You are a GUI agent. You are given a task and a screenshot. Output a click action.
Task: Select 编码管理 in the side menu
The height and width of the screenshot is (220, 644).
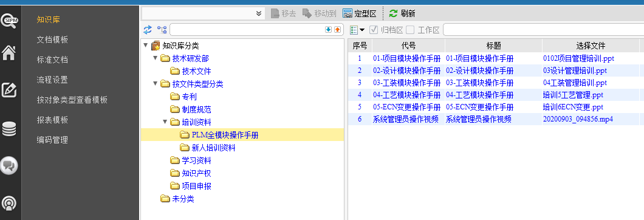[x=52, y=140]
